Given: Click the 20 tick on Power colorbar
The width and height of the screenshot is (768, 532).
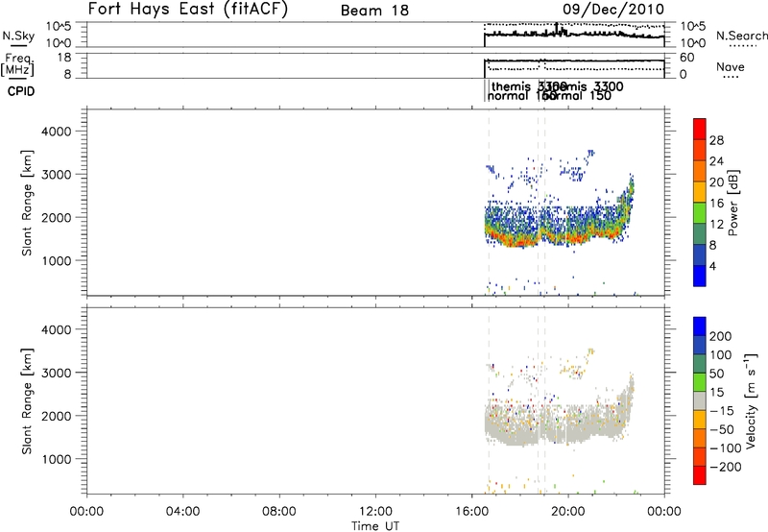Looking at the screenshot, I should click(716, 182).
